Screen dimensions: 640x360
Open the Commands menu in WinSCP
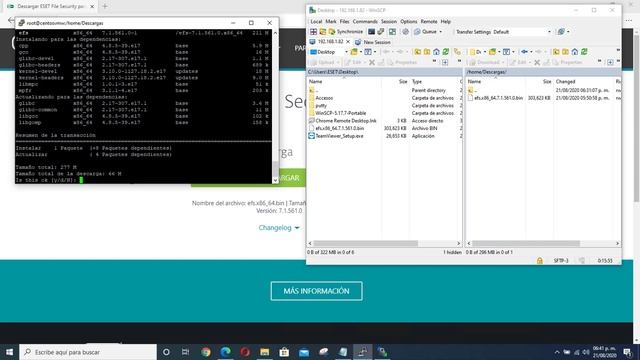[365, 22]
